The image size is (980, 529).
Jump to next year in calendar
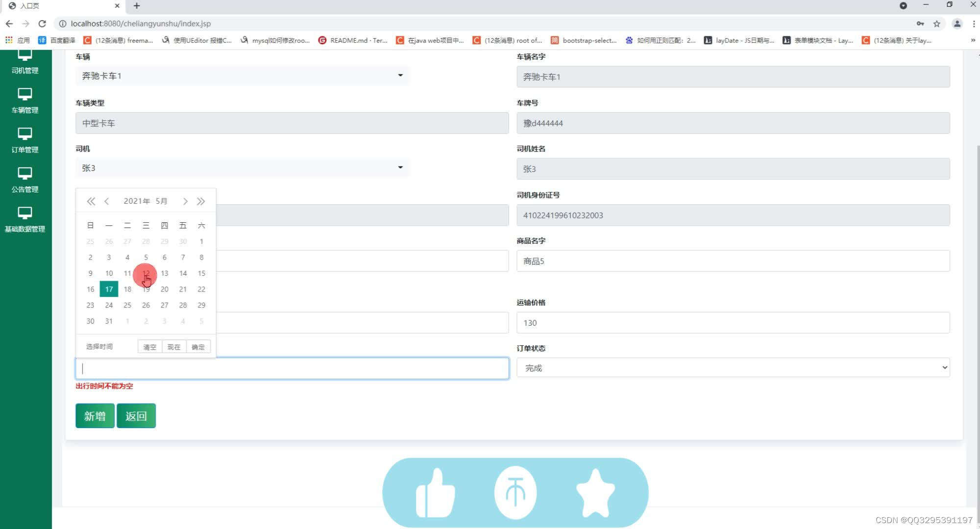point(201,201)
